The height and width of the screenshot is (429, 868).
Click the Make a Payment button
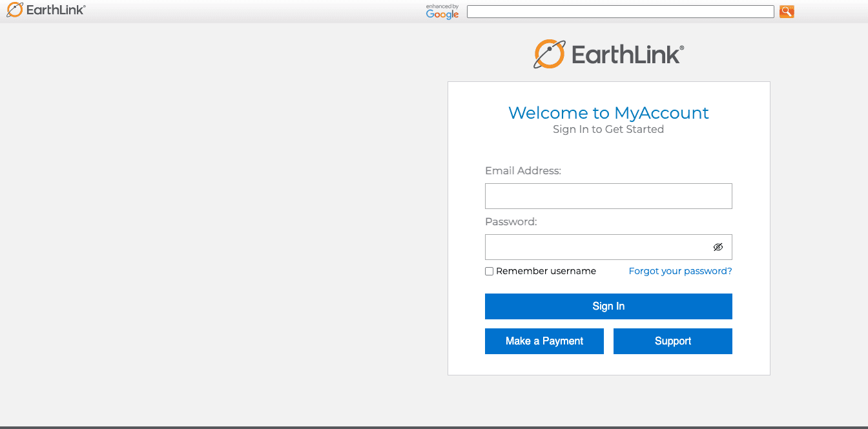(544, 341)
